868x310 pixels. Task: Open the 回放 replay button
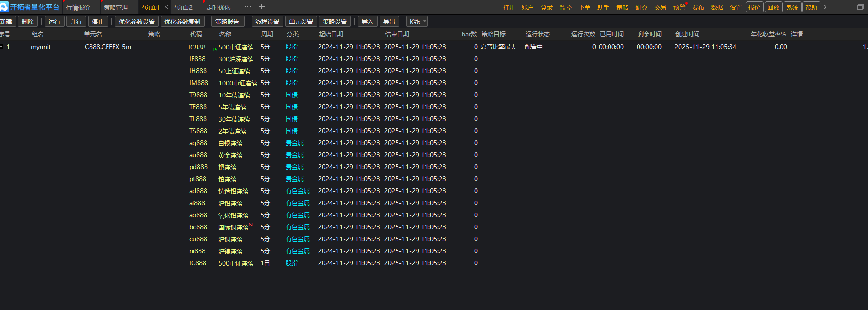coord(773,7)
